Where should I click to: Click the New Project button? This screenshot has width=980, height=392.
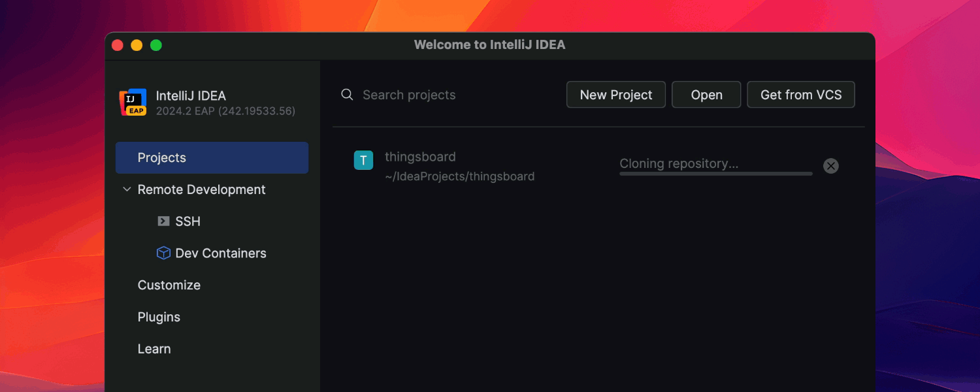(616, 95)
